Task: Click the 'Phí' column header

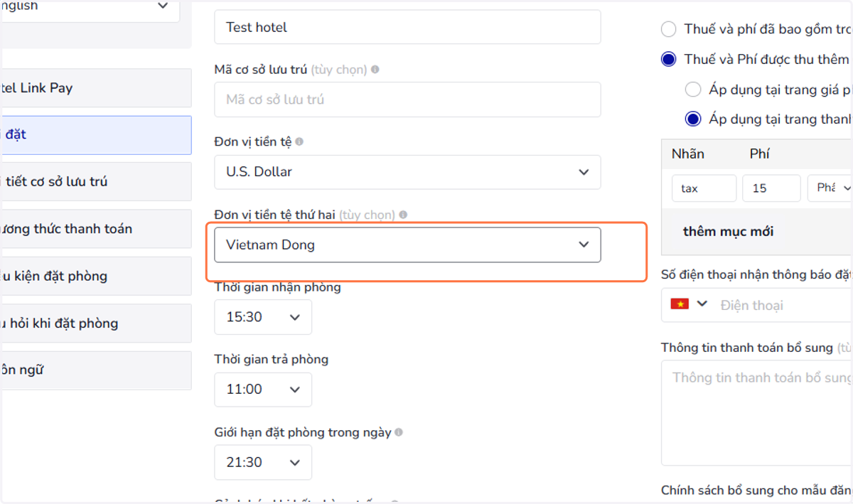Action: point(760,154)
